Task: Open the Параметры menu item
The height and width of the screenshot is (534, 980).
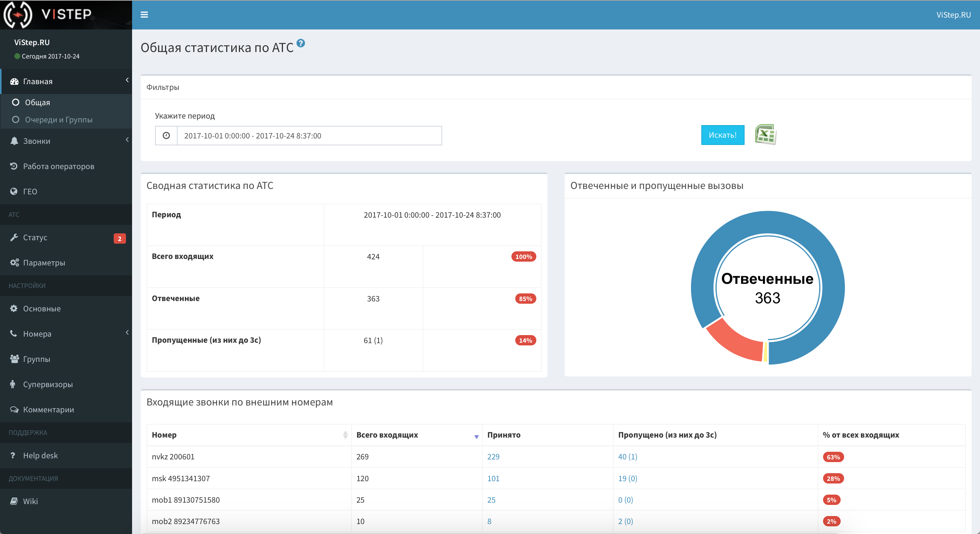Action: tap(66, 262)
